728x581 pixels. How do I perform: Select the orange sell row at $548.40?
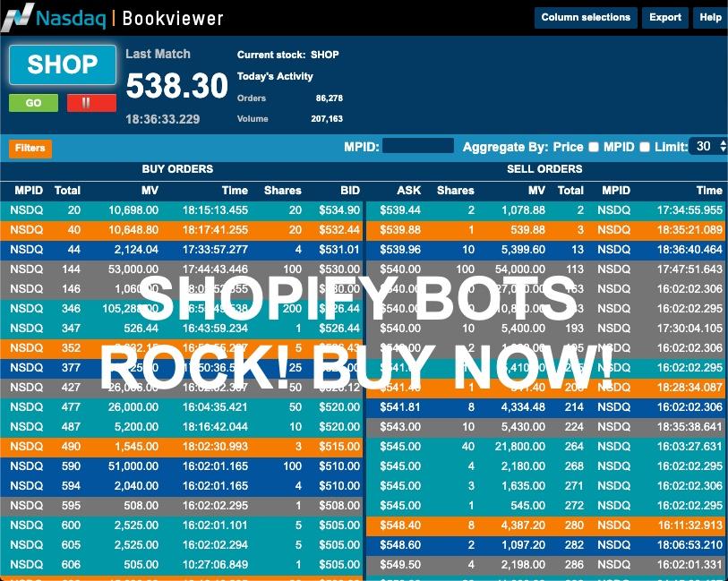tap(546, 525)
